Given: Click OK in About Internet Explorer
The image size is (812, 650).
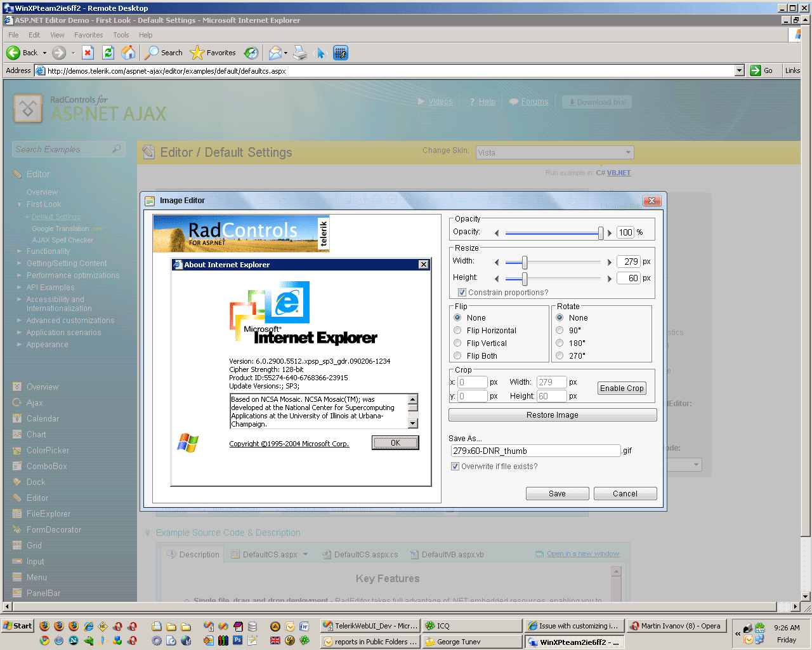Looking at the screenshot, I should tap(395, 443).
